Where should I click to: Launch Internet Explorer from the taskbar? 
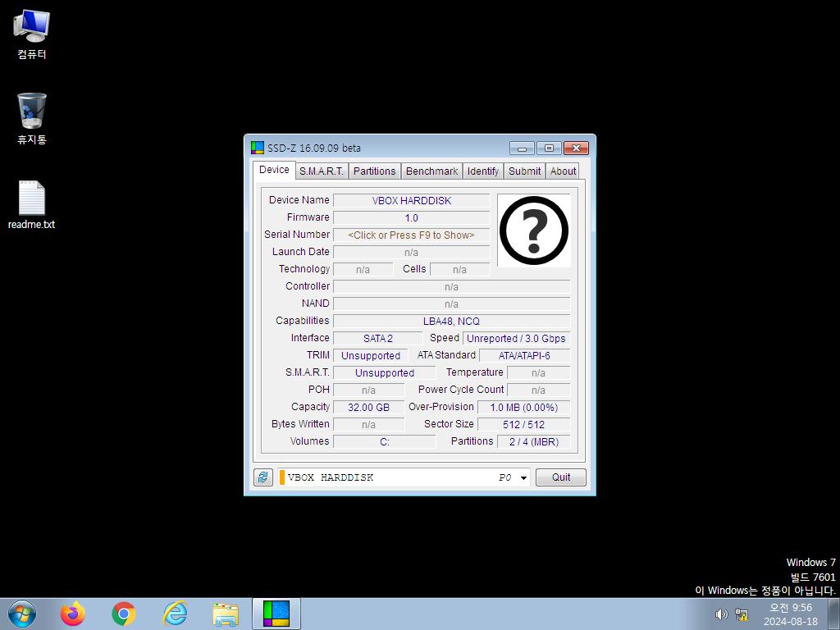click(x=175, y=614)
